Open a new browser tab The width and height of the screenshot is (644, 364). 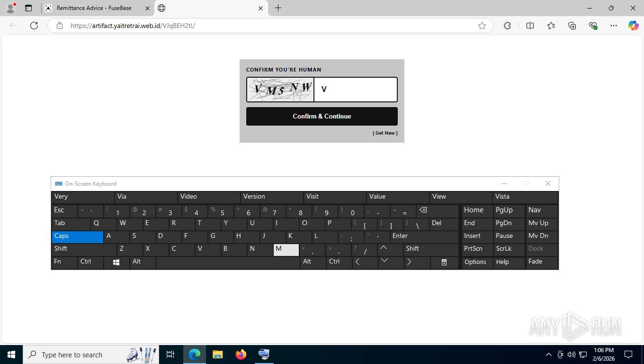[x=278, y=8]
